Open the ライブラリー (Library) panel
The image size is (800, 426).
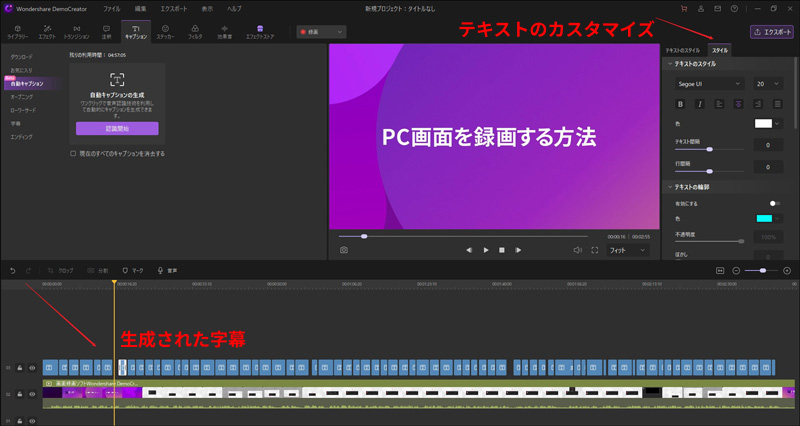17,32
